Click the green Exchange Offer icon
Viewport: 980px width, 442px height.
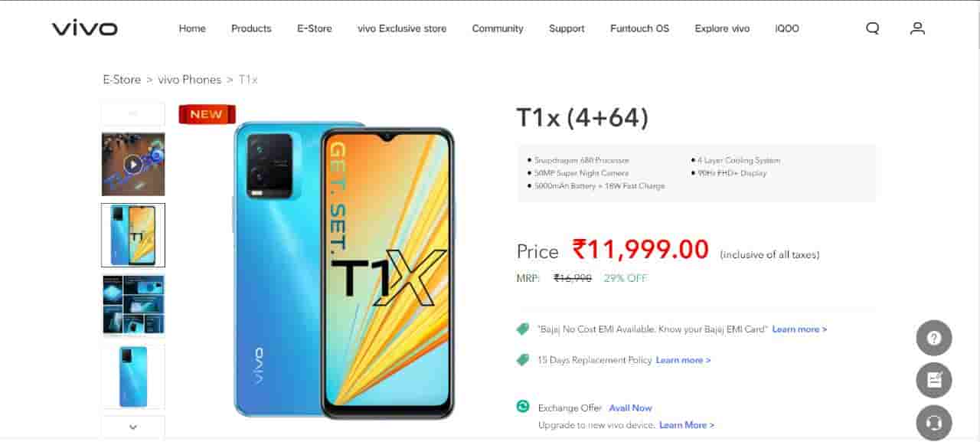523,407
